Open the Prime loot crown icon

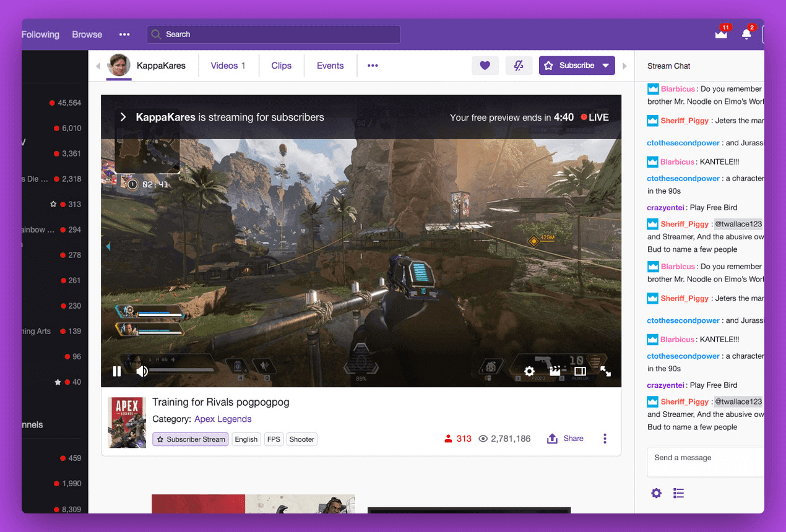click(x=721, y=35)
